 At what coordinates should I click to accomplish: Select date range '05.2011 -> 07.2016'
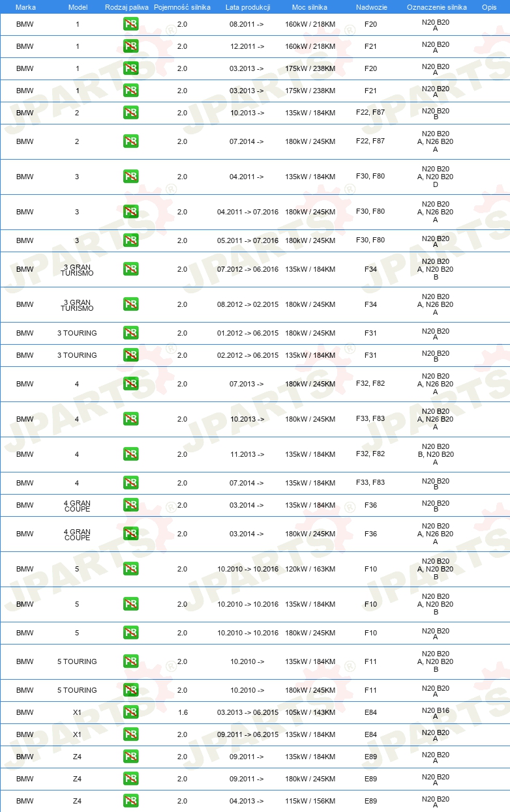pos(247,240)
